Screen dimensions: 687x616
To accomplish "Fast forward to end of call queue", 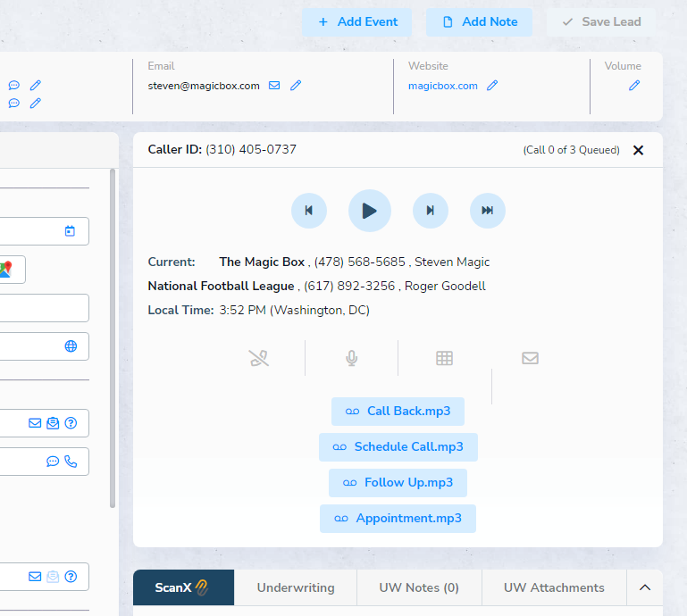I will [x=488, y=211].
